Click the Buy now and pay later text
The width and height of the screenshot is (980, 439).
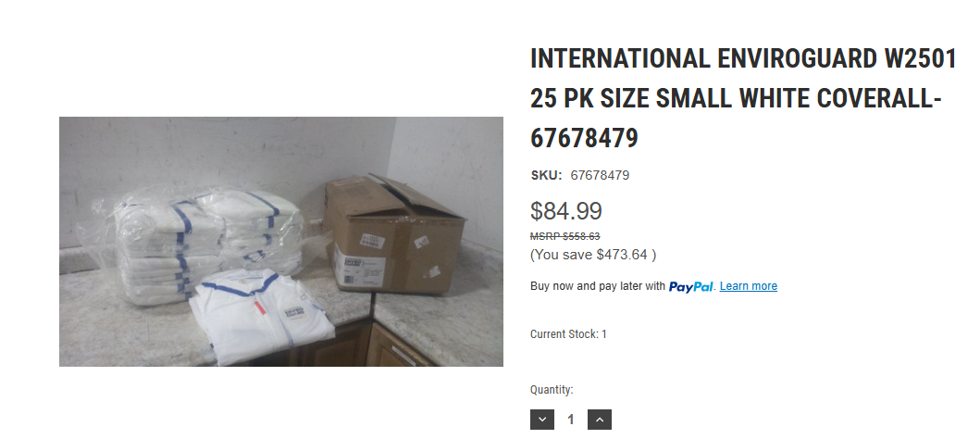tap(597, 286)
